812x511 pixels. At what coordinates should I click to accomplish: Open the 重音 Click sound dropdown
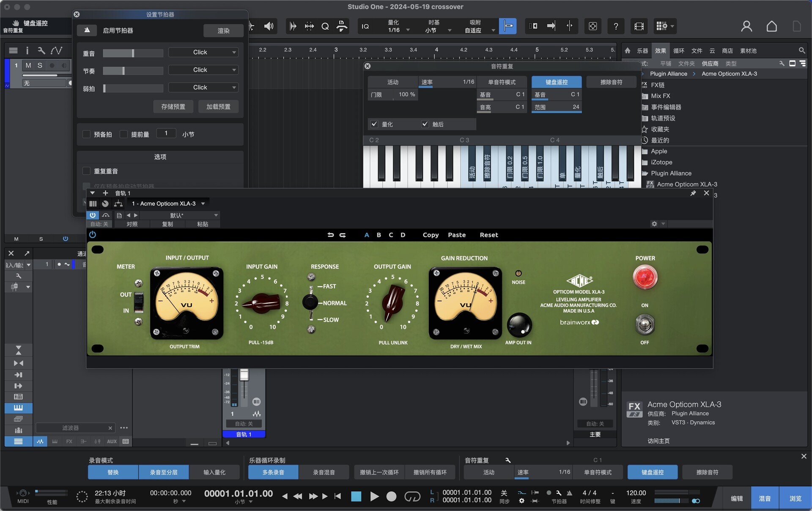(x=203, y=52)
